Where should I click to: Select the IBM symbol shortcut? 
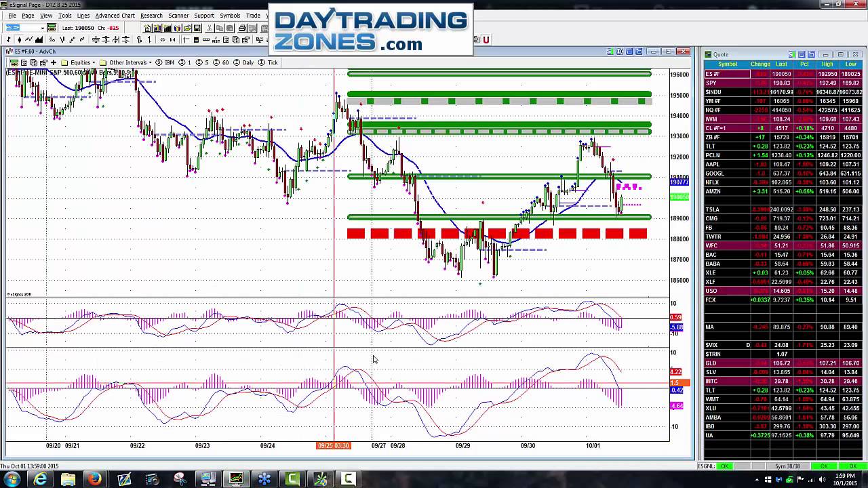coord(165,62)
